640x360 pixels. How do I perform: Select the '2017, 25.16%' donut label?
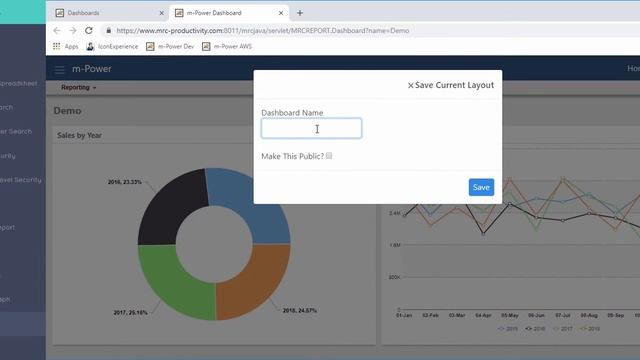pyautogui.click(x=130, y=312)
